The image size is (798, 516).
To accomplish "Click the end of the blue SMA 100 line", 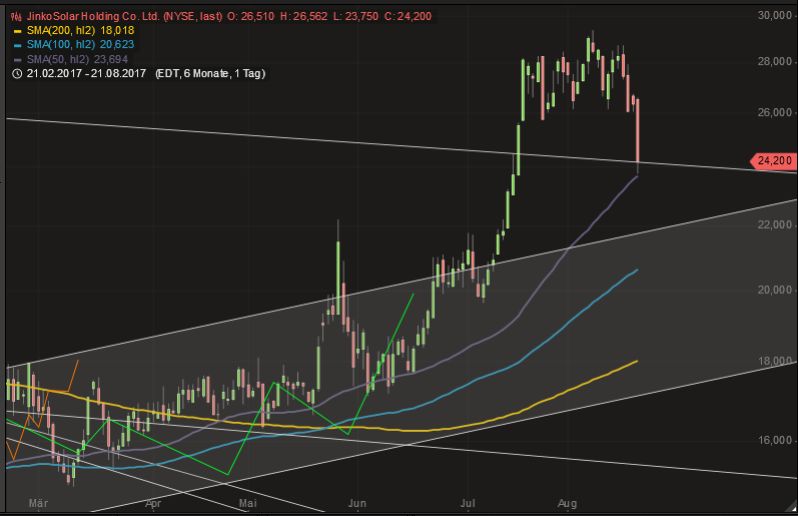I will 636,270.
